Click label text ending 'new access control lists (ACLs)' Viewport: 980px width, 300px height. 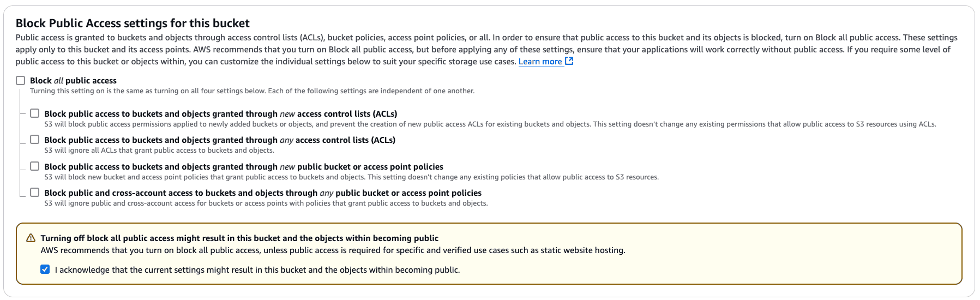pos(220,114)
